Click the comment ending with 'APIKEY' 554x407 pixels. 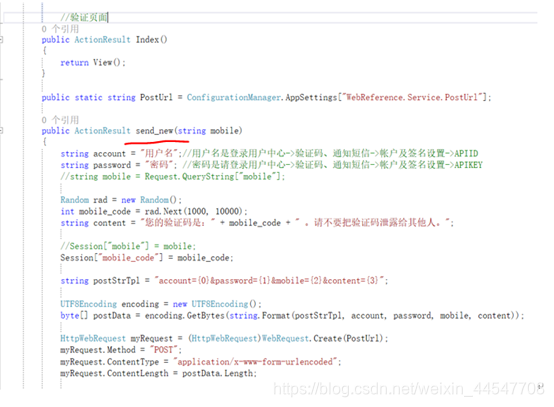pyautogui.click(x=332, y=165)
